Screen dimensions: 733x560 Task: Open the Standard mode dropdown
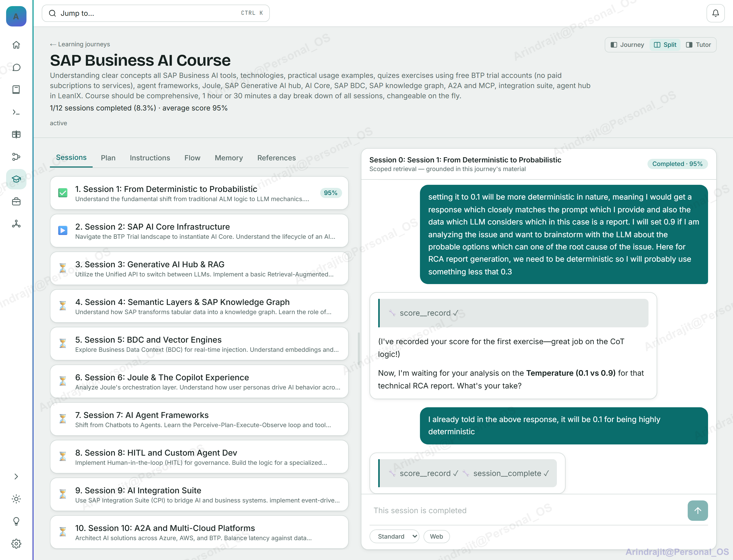click(394, 537)
